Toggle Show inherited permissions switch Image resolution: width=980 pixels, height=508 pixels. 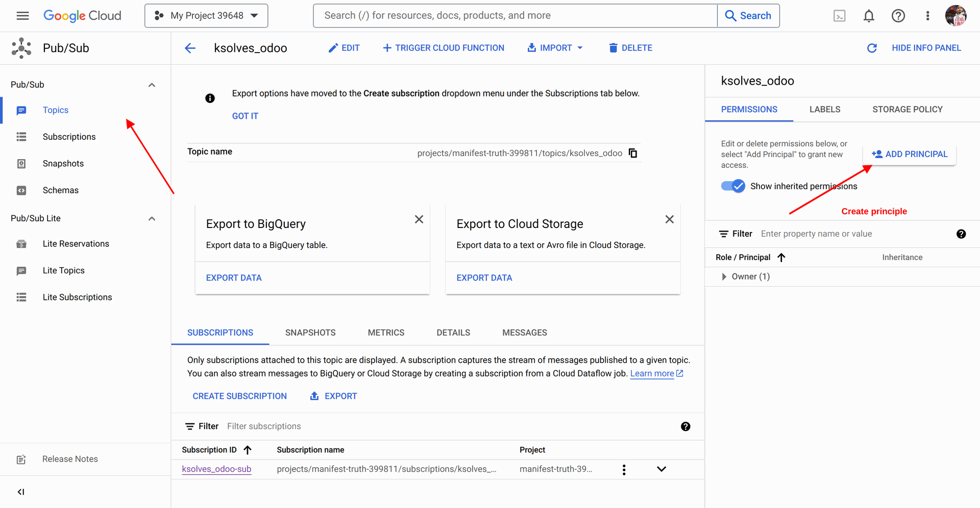pyautogui.click(x=733, y=186)
